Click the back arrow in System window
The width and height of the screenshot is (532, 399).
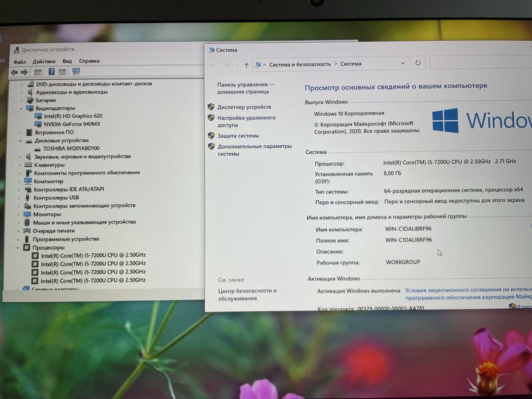click(x=213, y=66)
